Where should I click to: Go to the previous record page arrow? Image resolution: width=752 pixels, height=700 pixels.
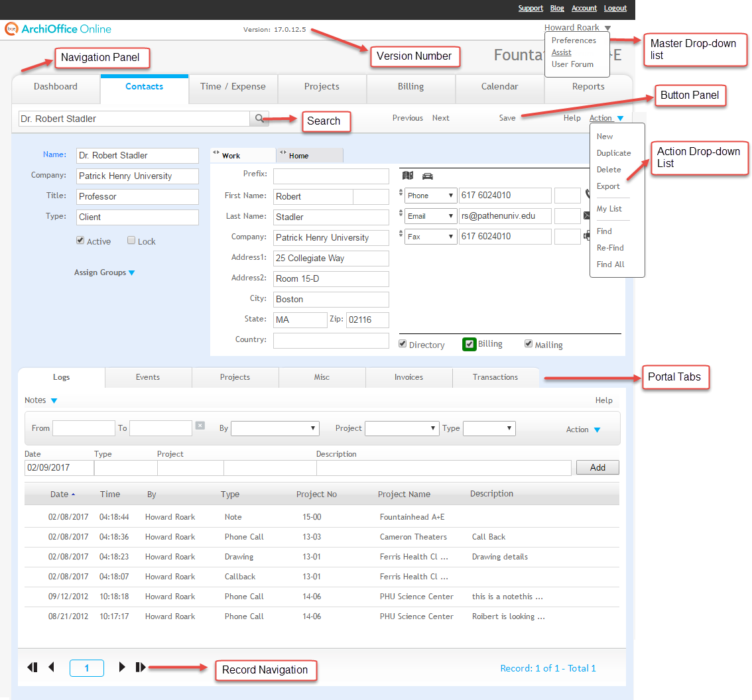51,667
